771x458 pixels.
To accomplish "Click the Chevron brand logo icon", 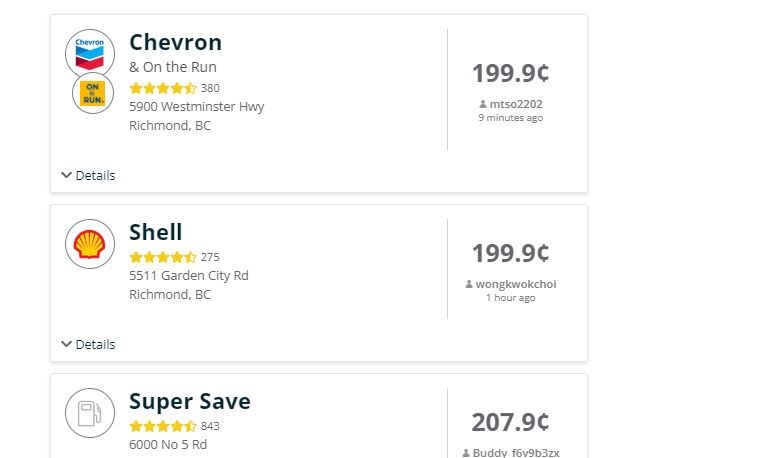I will pyautogui.click(x=90, y=54).
